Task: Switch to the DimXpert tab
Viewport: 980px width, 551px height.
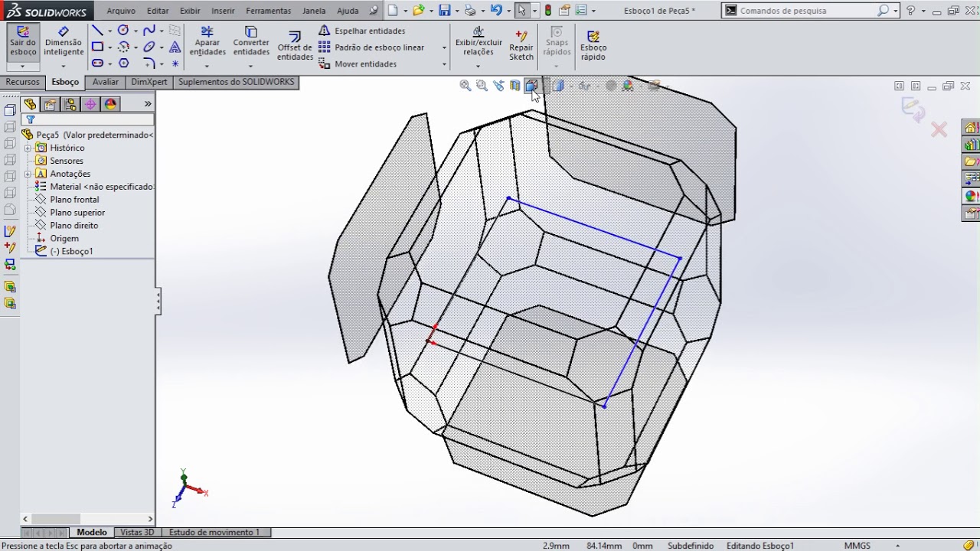Action: (149, 82)
